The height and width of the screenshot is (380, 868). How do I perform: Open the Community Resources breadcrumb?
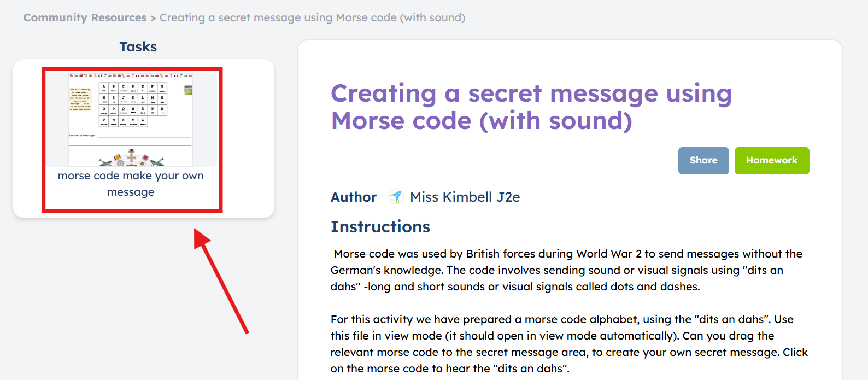coord(85,17)
